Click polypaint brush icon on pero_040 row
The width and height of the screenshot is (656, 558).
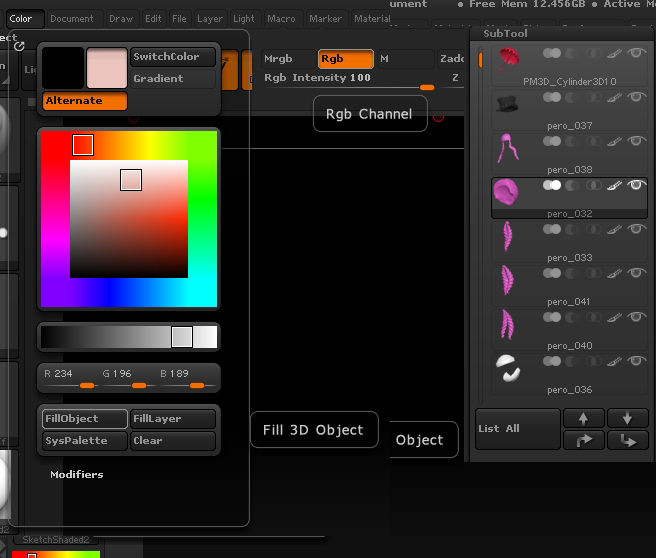[614, 317]
